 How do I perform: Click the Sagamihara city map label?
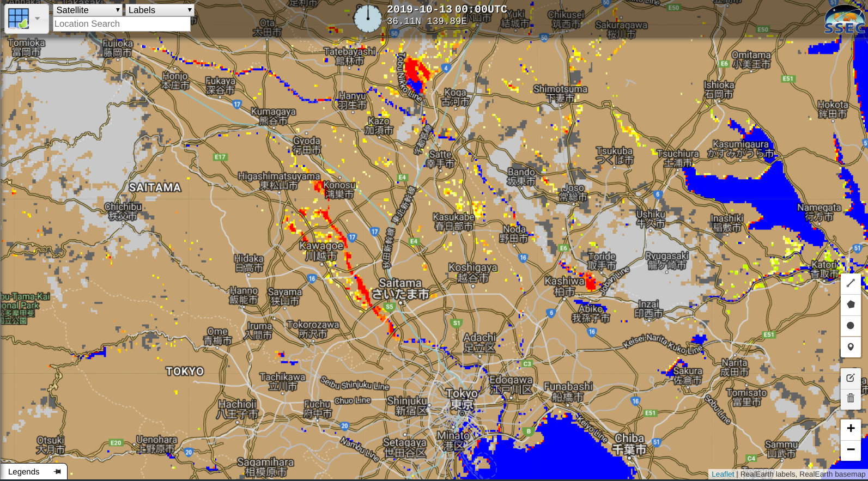[x=265, y=467]
